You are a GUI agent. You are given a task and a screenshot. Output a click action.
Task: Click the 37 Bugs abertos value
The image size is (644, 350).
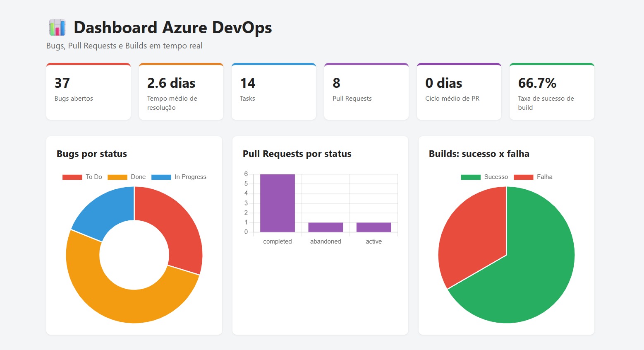[x=62, y=83]
